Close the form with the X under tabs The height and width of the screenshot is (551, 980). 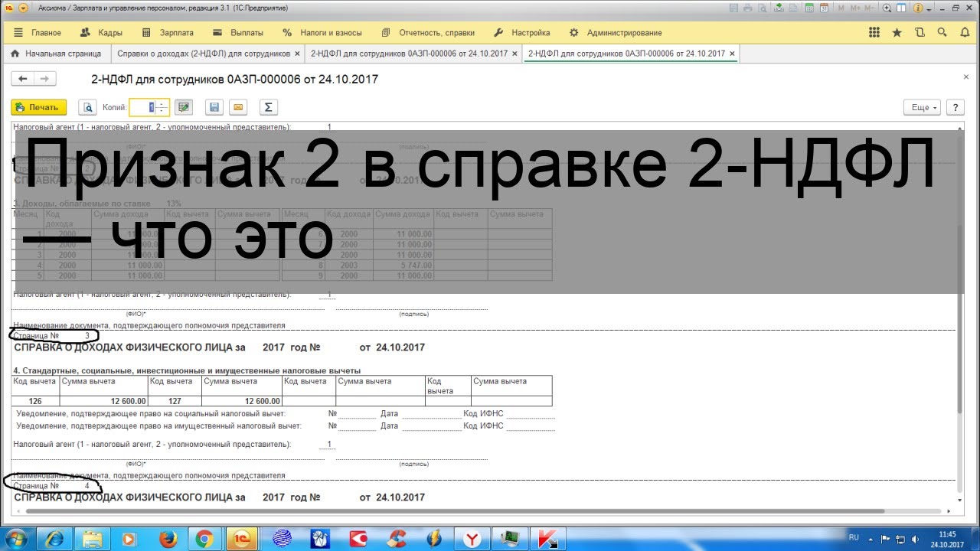[965, 77]
